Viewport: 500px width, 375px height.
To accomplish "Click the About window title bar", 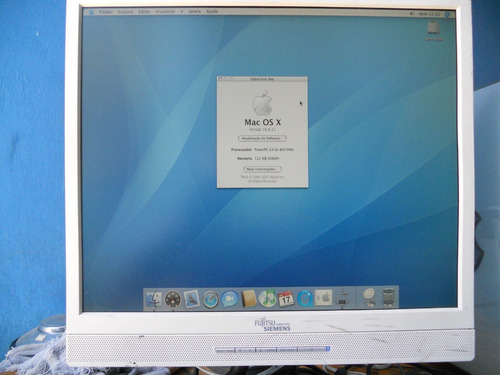I will pyautogui.click(x=262, y=79).
